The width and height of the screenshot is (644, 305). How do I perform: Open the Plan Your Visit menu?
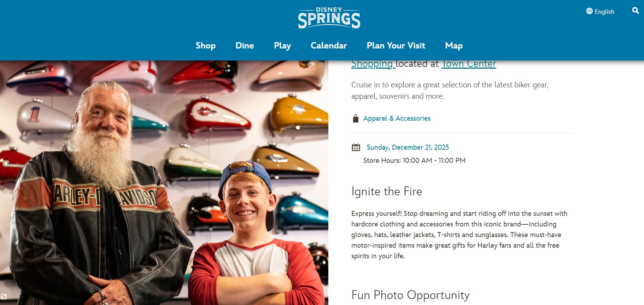(396, 46)
